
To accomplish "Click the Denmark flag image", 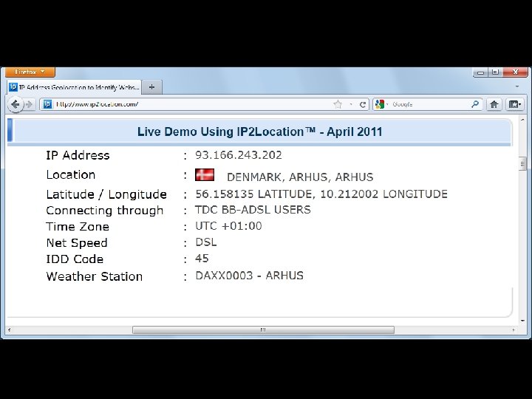I will (x=205, y=174).
